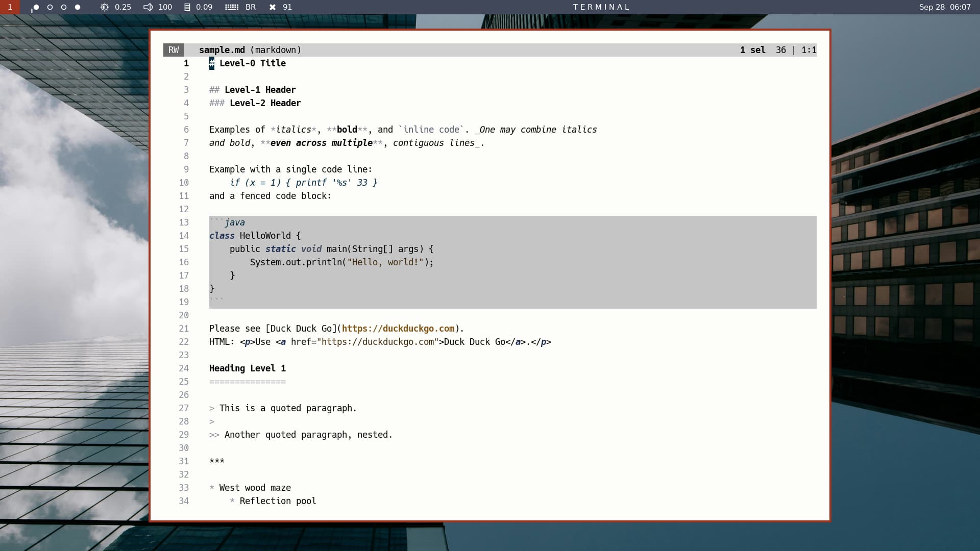This screenshot has height=551, width=980.
Task: Click the duckduckgo.com URL on line 21
Action: (398, 329)
